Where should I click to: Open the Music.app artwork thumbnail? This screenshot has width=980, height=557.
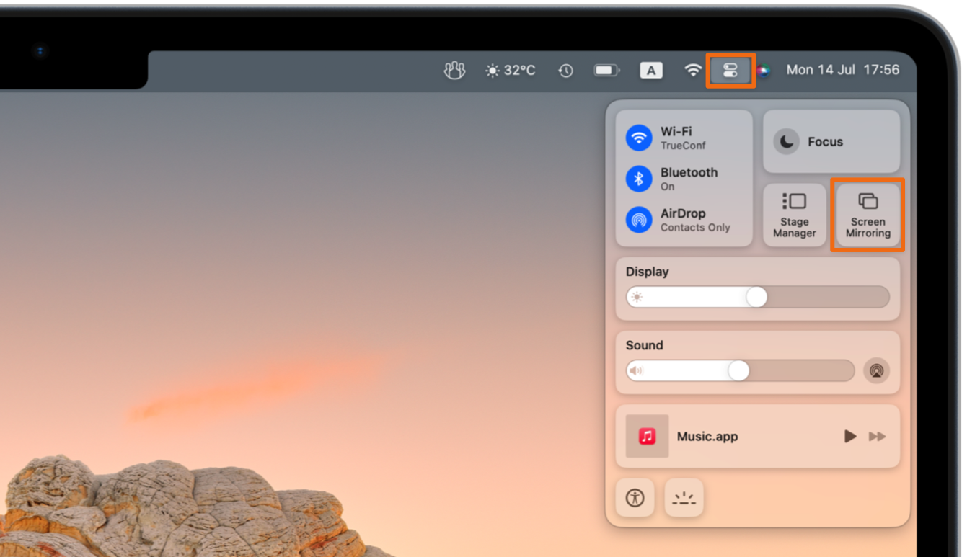tap(647, 436)
